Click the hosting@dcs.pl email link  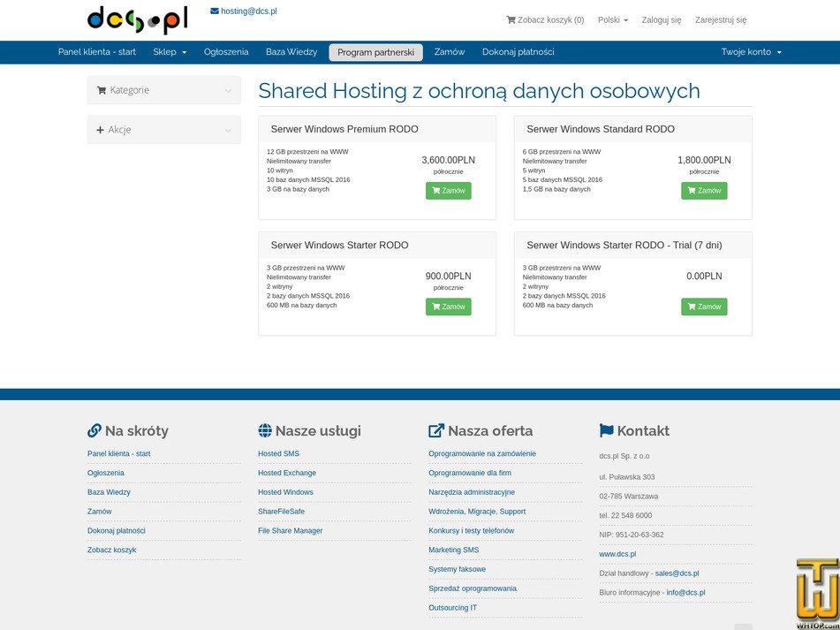pyautogui.click(x=248, y=11)
